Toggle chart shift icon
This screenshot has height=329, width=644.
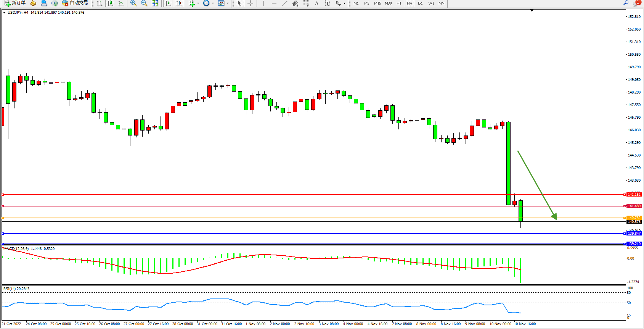point(179,3)
